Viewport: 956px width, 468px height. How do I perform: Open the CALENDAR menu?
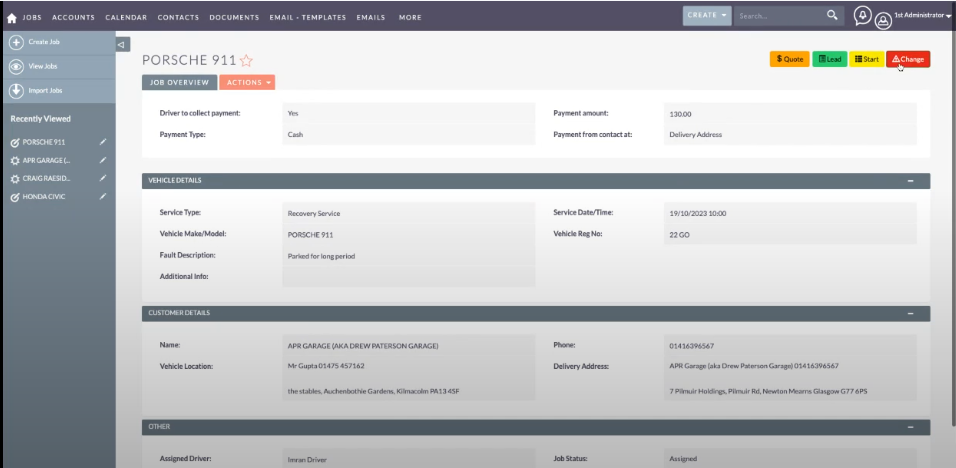tap(126, 18)
